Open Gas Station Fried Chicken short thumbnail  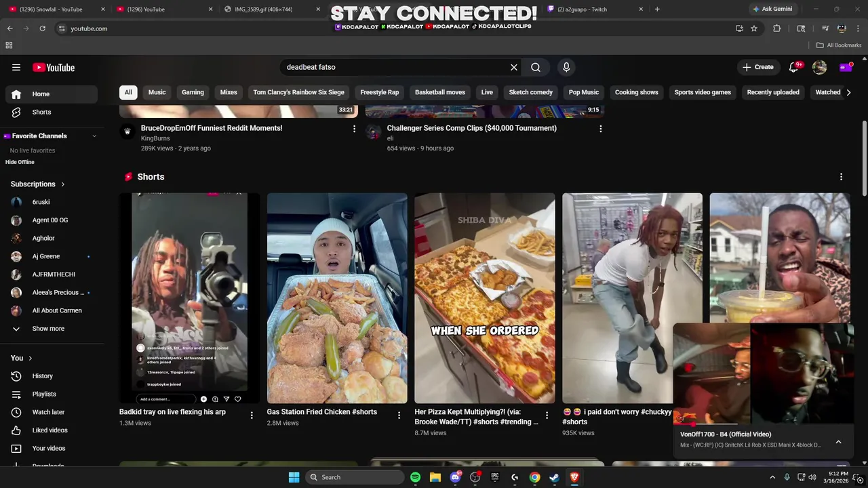point(337,298)
